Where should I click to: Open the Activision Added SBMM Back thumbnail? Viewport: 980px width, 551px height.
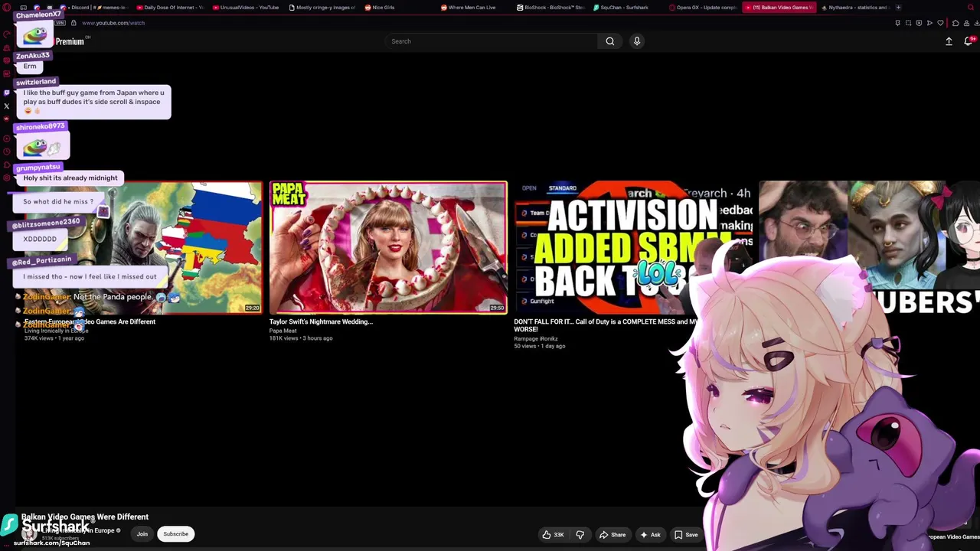[x=632, y=247]
